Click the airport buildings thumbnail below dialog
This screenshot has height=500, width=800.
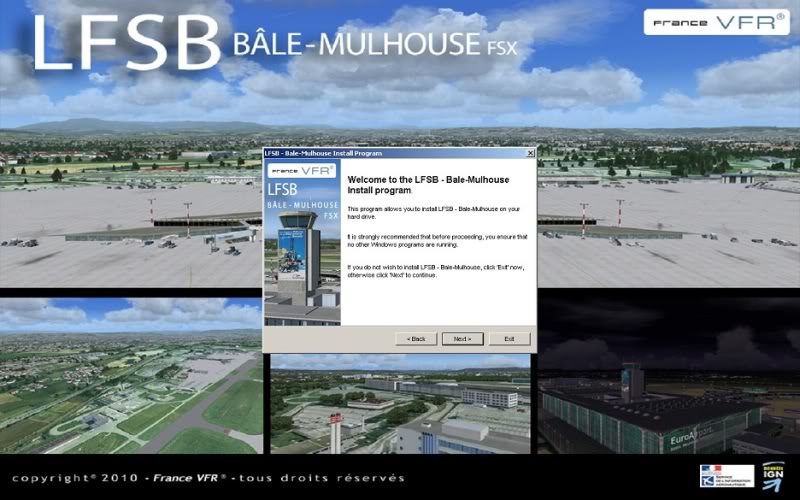[400, 404]
